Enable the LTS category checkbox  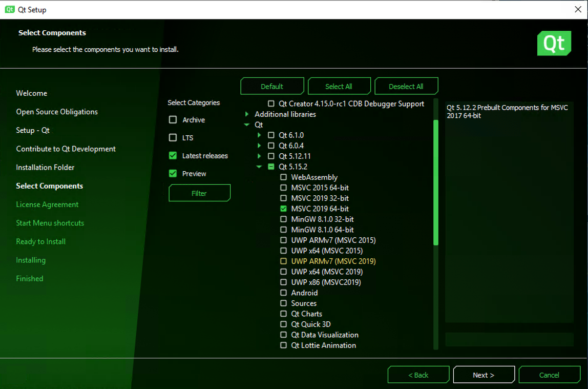pos(173,138)
